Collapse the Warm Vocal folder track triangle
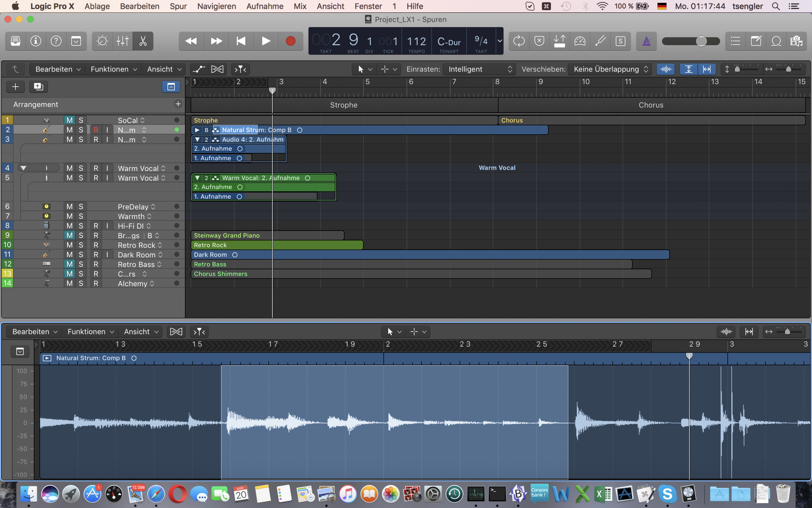 (23, 168)
